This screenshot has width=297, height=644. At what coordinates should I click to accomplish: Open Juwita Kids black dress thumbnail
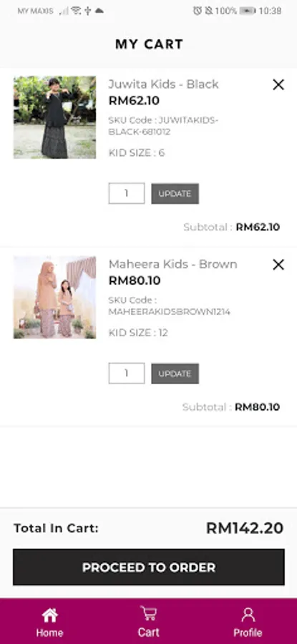54,117
